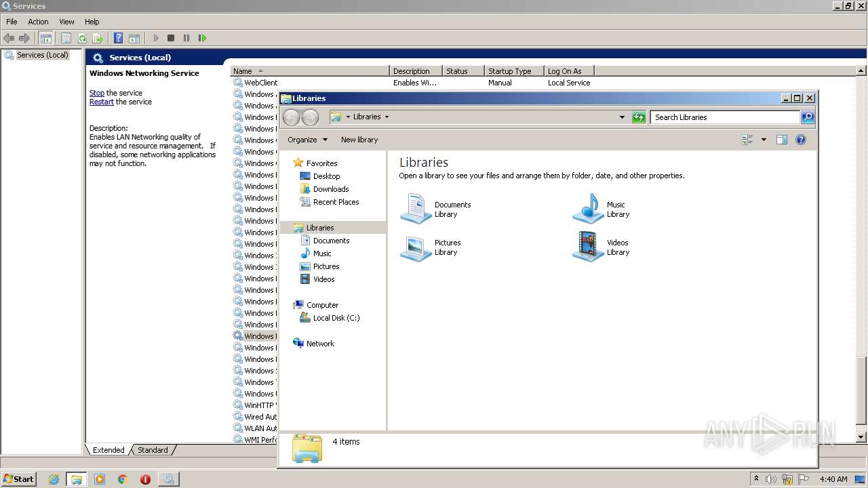Viewport: 868px width, 488px height.
Task: Click the Forward button in Libraries window
Action: 310,117
